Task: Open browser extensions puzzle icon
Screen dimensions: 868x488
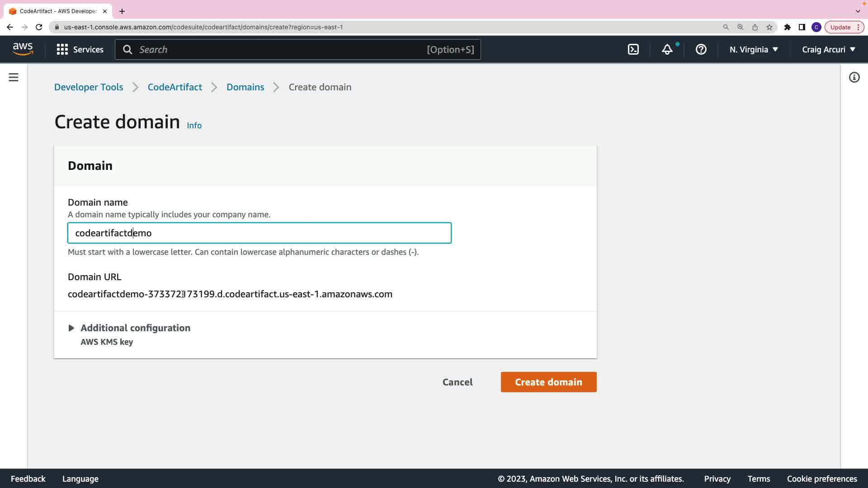Action: (x=787, y=27)
